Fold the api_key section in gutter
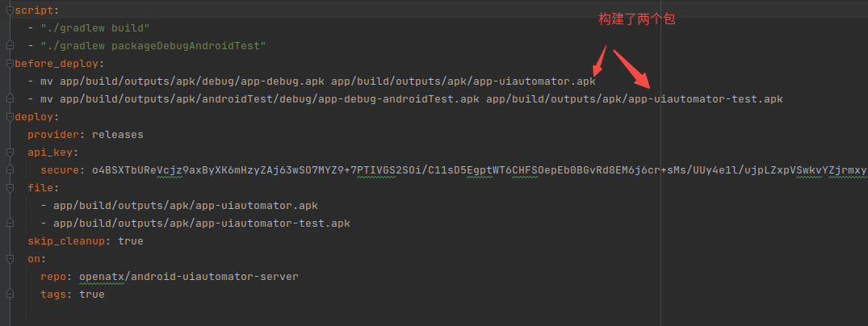868x326 pixels. (10, 153)
